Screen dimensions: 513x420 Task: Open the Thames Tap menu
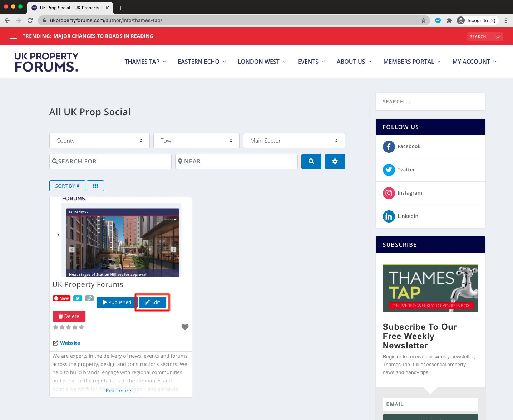tap(145, 62)
